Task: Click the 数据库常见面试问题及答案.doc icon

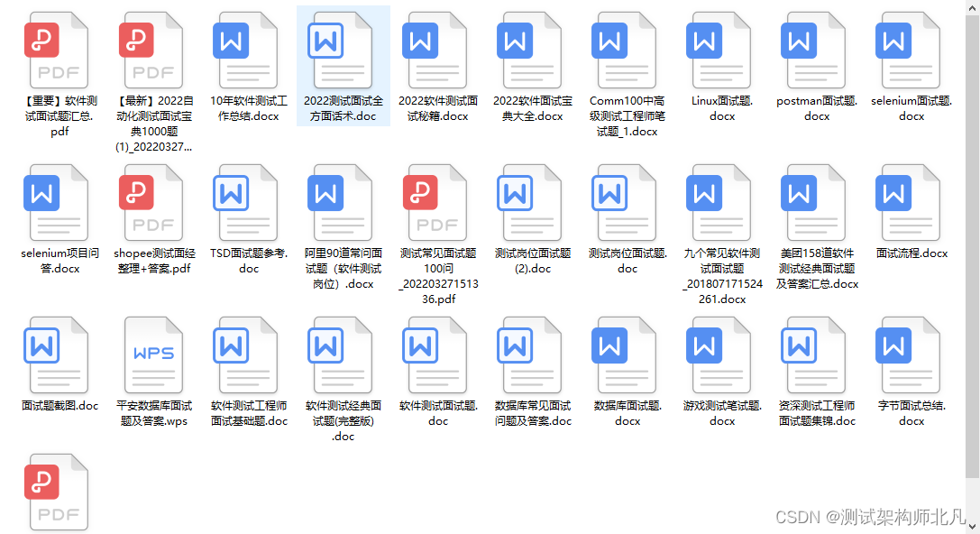Action: [x=531, y=355]
